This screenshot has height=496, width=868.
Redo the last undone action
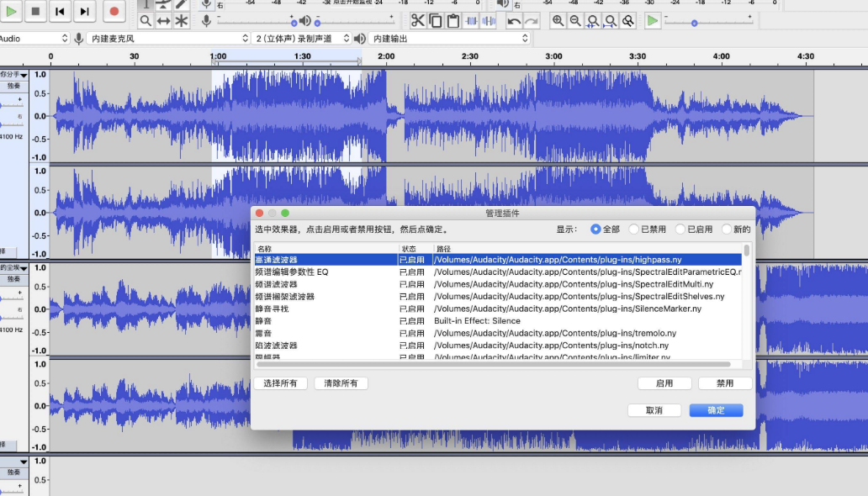(x=532, y=21)
